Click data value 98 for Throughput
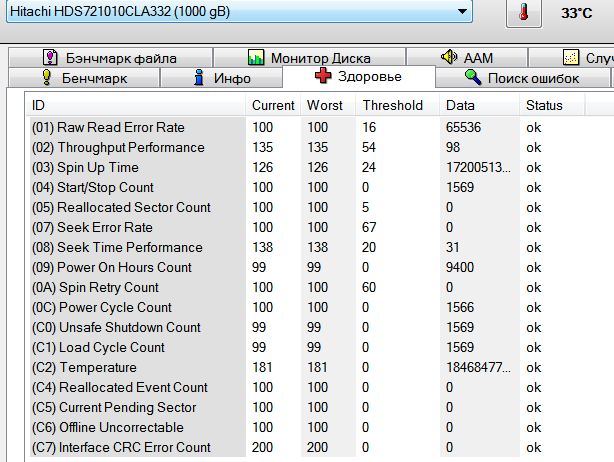This screenshot has width=614, height=462. [453, 147]
